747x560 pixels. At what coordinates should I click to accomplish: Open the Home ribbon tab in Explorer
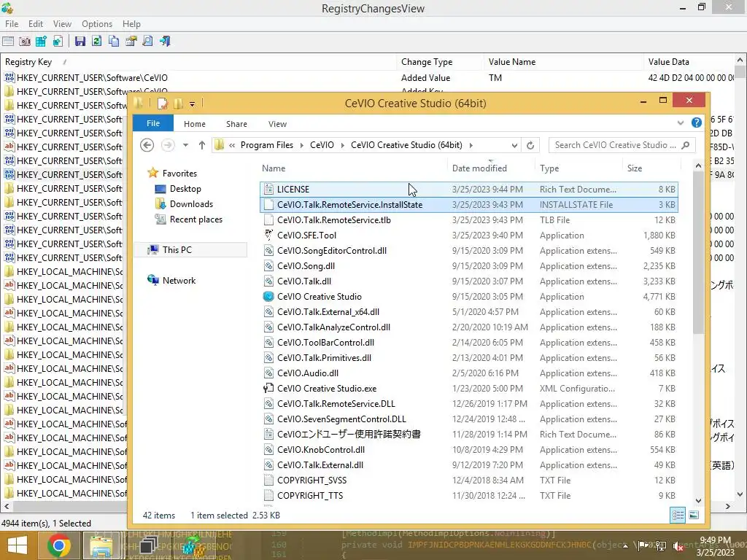tap(194, 124)
